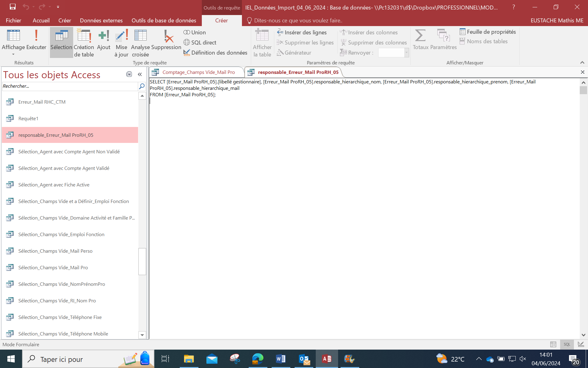Screen dimensions: 588x368
Task: Select the Union query type
Action: click(x=195, y=33)
